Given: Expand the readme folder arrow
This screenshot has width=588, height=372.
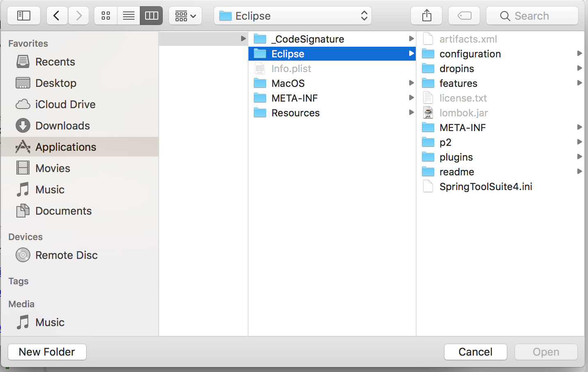Looking at the screenshot, I should point(579,172).
